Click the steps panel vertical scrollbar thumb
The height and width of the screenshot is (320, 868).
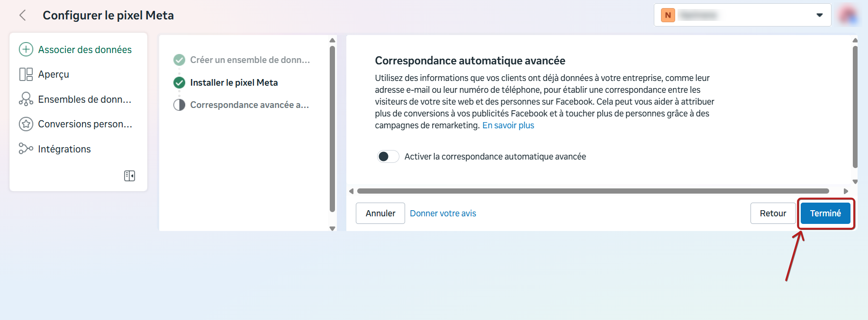(x=332, y=129)
